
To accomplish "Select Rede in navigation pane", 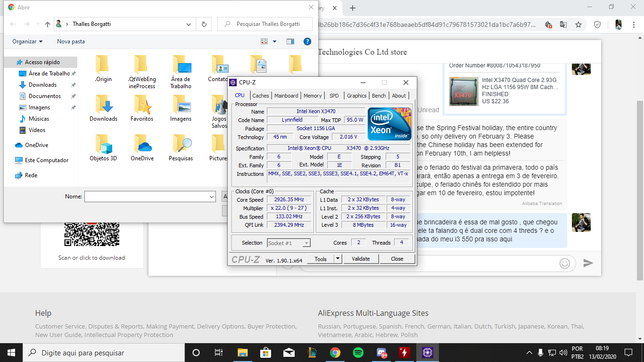I will pos(31,175).
